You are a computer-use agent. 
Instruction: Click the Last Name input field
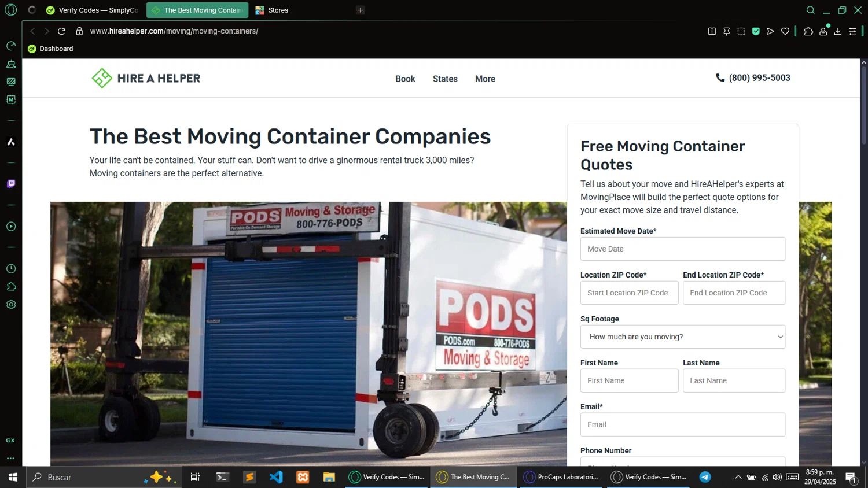pyautogui.click(x=734, y=380)
